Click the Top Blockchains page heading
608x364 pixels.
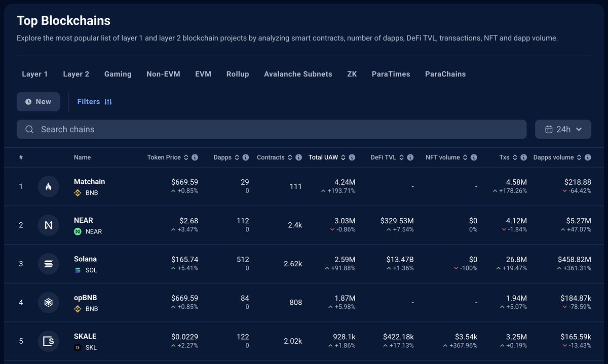pos(63,21)
